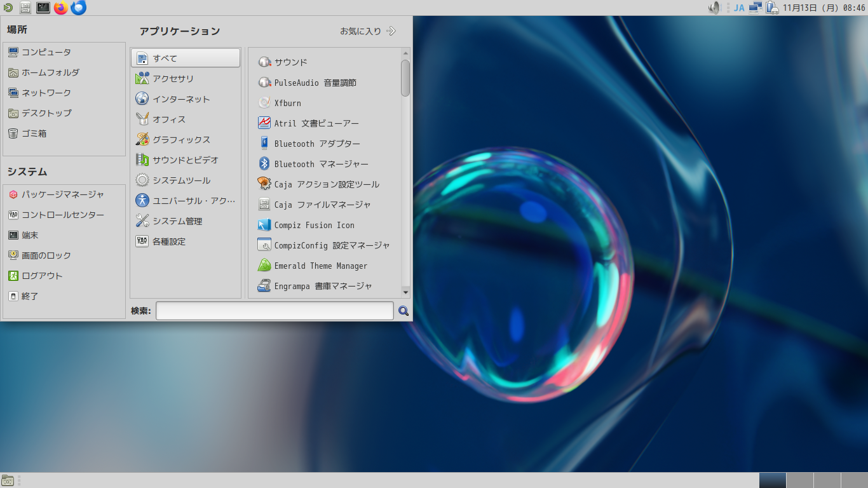Click the clock showing 11月13日 08:46

824,8
